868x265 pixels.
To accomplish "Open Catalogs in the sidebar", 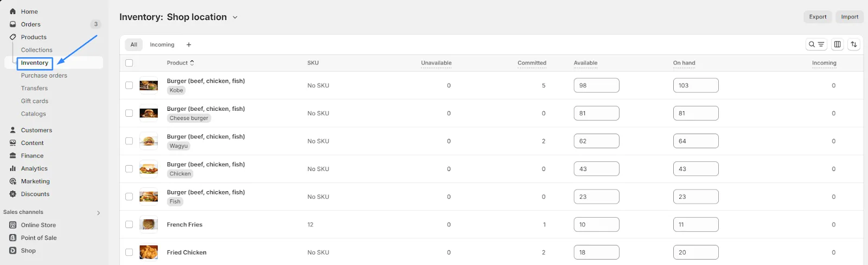I will (34, 113).
